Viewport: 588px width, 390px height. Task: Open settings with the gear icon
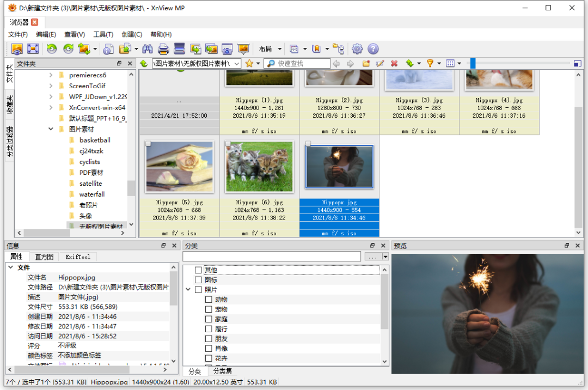point(357,49)
